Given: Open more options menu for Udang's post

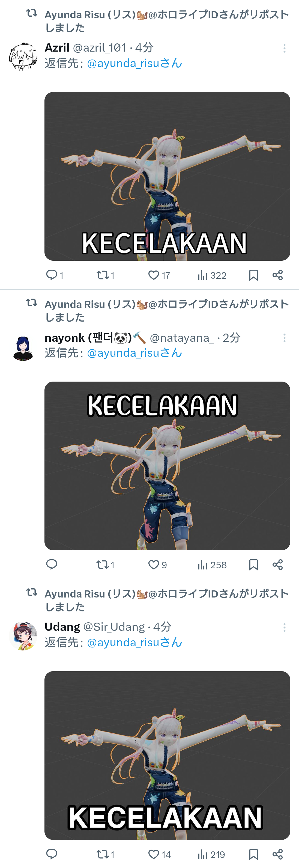Looking at the screenshot, I should point(285,627).
